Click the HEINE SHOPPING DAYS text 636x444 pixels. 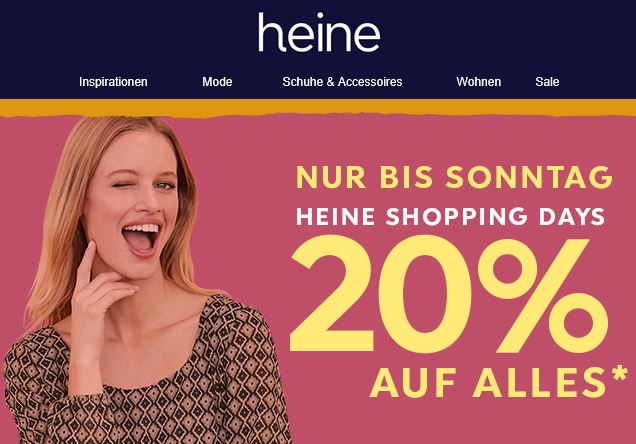(x=451, y=217)
